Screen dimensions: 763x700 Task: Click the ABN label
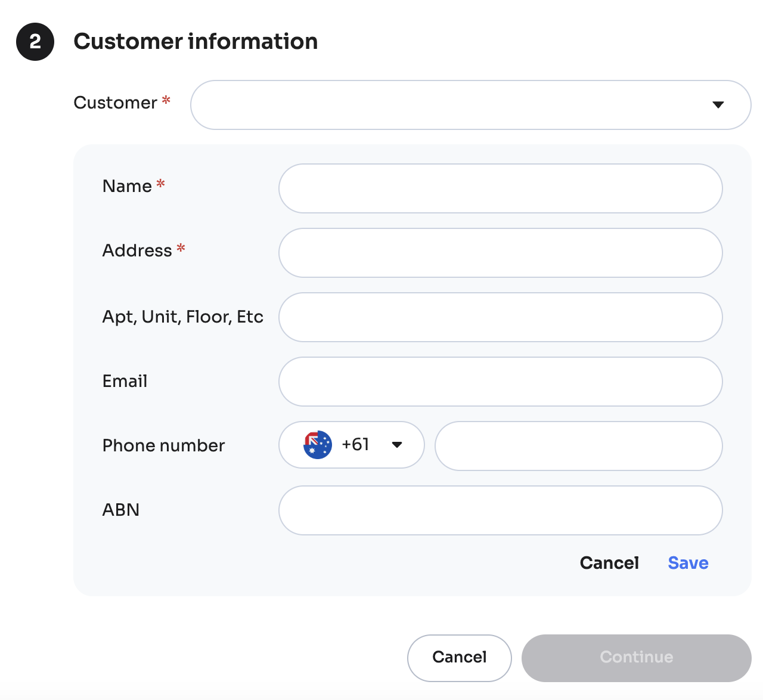tap(121, 510)
